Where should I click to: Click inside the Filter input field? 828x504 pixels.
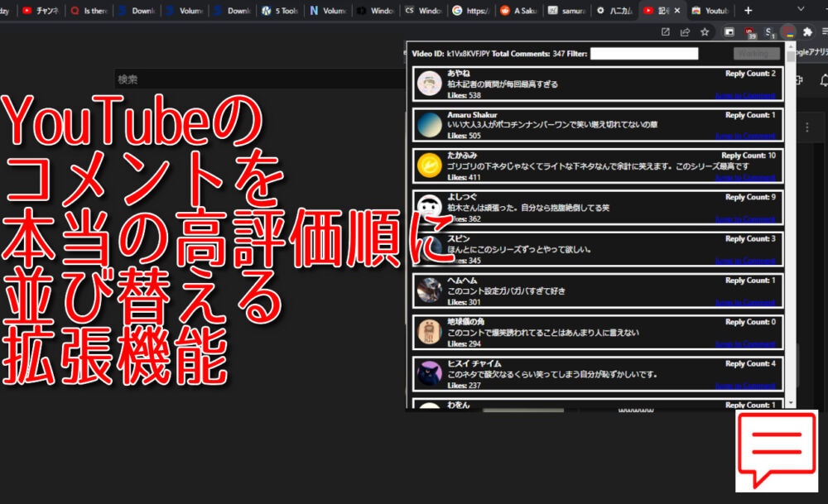coord(646,53)
